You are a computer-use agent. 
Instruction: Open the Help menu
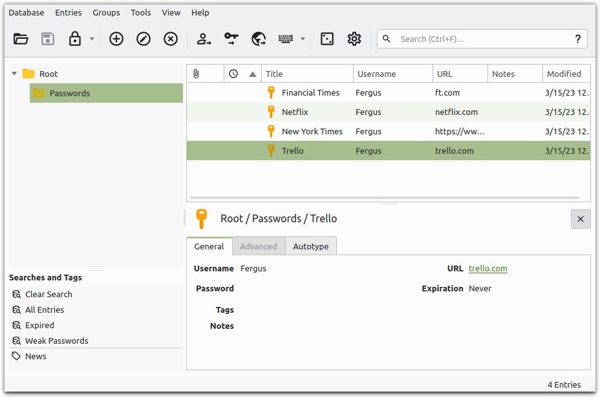pos(200,13)
